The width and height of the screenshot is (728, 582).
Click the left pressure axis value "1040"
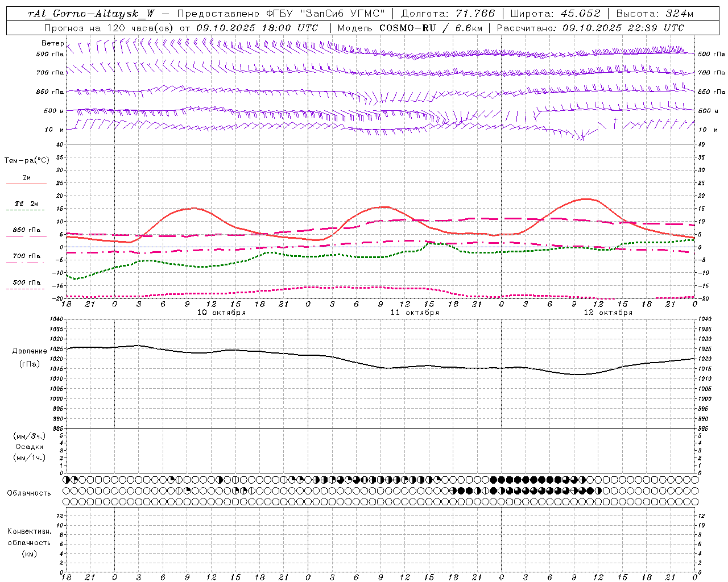tap(56, 319)
